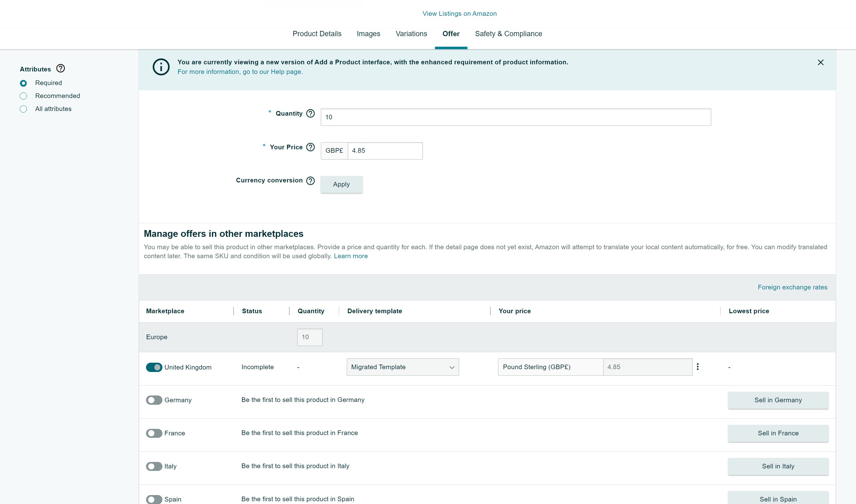
Task: Click the Europe quantity box
Action: [x=310, y=337]
